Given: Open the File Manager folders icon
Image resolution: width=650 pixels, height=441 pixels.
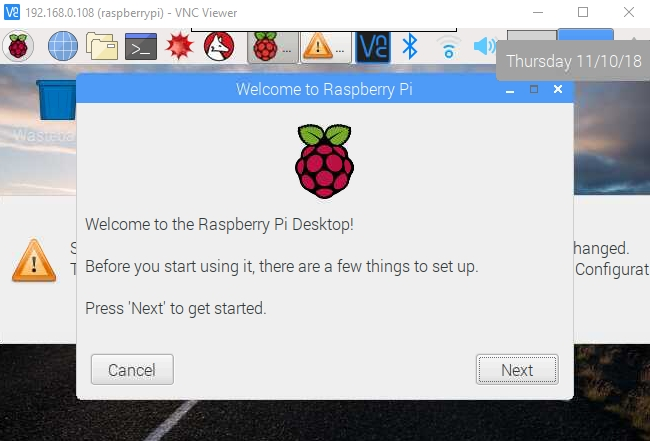Looking at the screenshot, I should 102,46.
